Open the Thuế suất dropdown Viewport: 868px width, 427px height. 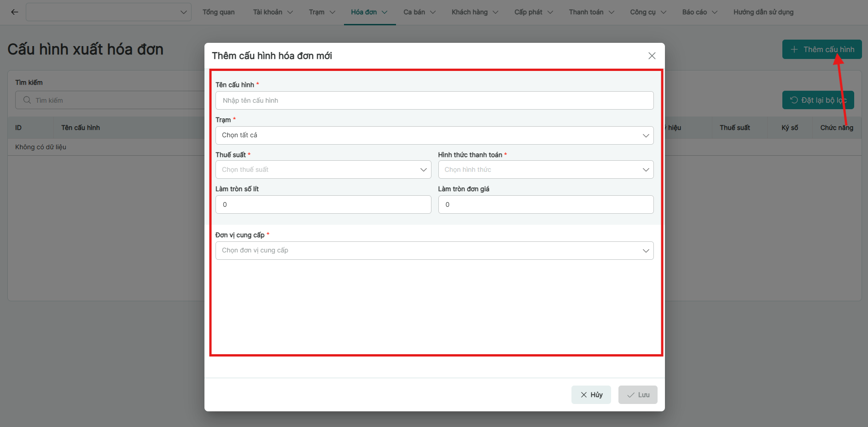coord(323,170)
